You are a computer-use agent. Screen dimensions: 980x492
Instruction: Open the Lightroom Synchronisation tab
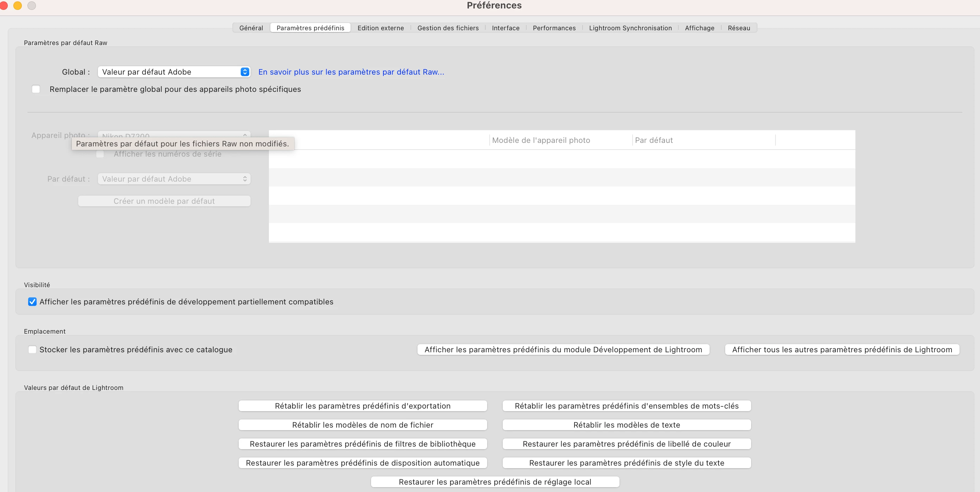pyautogui.click(x=630, y=28)
